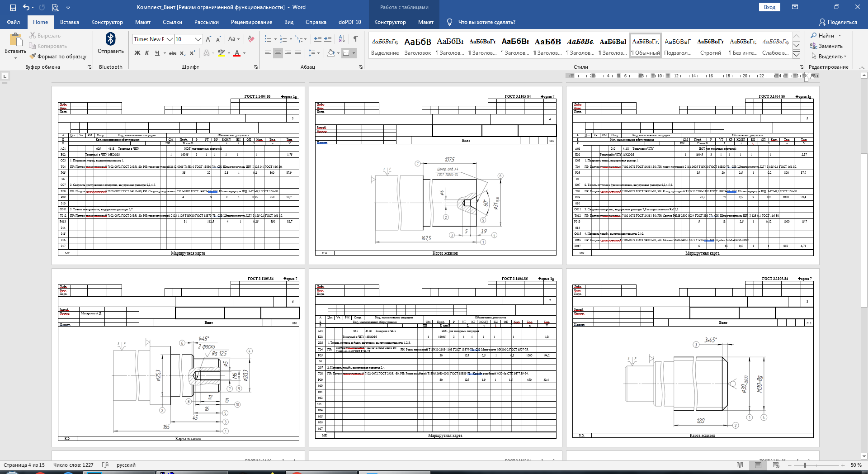Viewport: 868px width, 474px height.
Task: Open the Вставка ribbon tab
Action: pyautogui.click(x=70, y=22)
